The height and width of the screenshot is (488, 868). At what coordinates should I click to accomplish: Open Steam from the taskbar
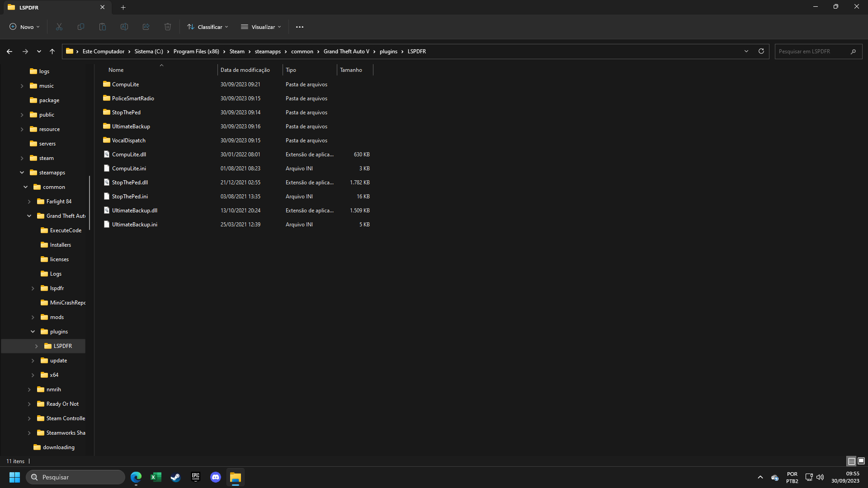click(x=175, y=477)
